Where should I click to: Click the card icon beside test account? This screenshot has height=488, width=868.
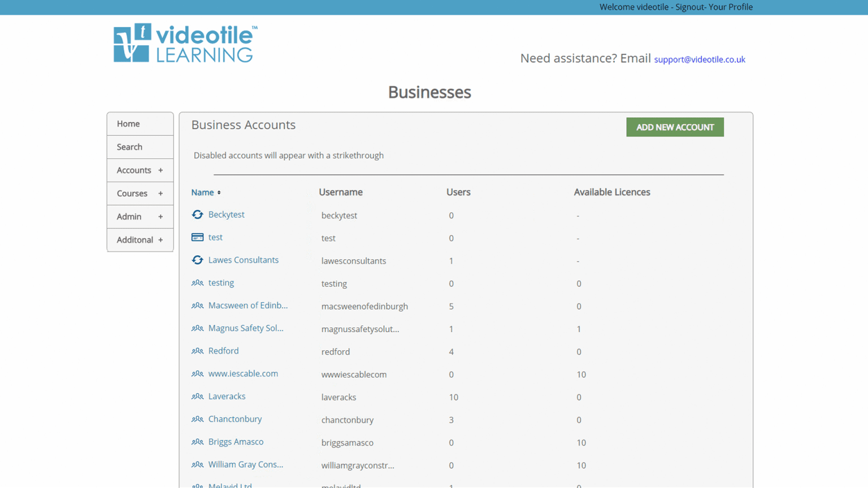click(x=197, y=237)
